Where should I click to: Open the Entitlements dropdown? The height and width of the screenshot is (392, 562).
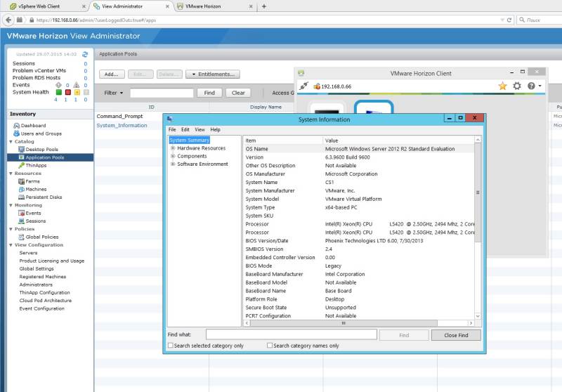[213, 74]
